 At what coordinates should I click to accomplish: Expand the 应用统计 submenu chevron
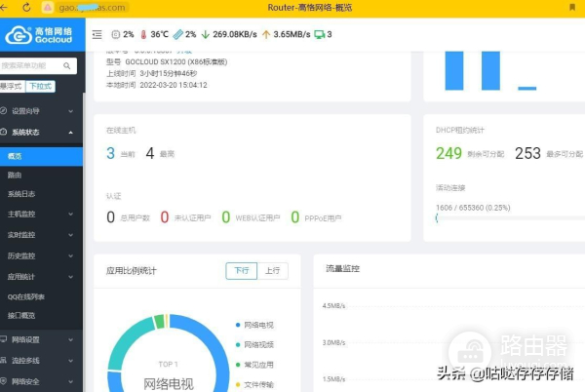[71, 277]
